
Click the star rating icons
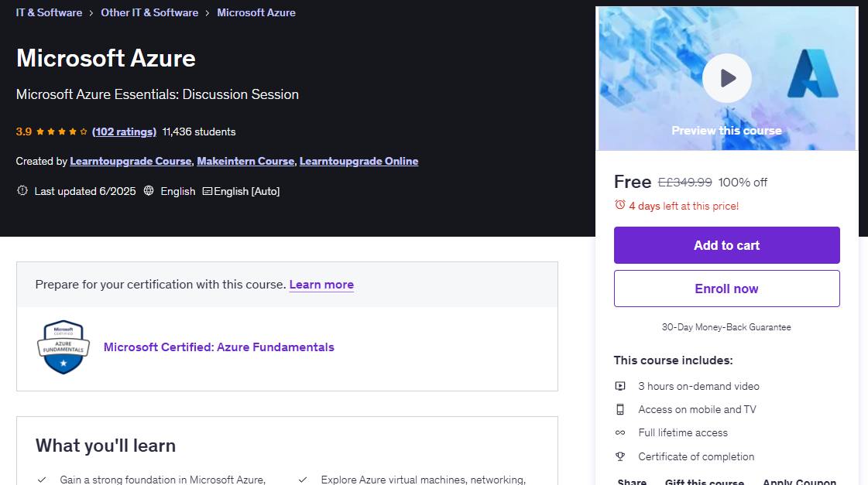(61, 131)
